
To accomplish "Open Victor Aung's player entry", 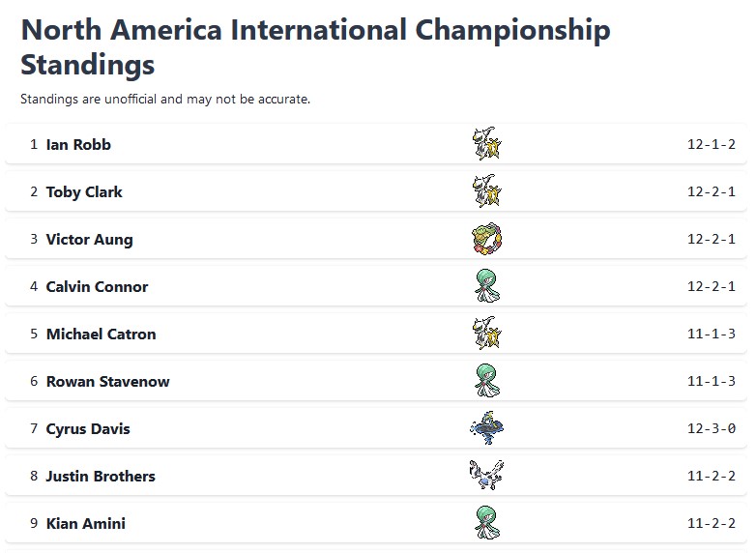I will click(89, 239).
